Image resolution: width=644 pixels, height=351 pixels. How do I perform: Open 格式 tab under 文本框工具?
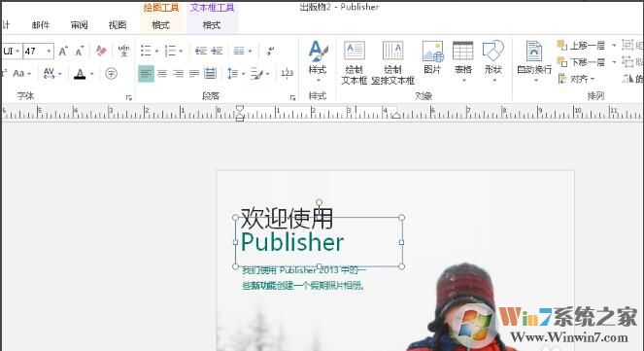(x=212, y=25)
